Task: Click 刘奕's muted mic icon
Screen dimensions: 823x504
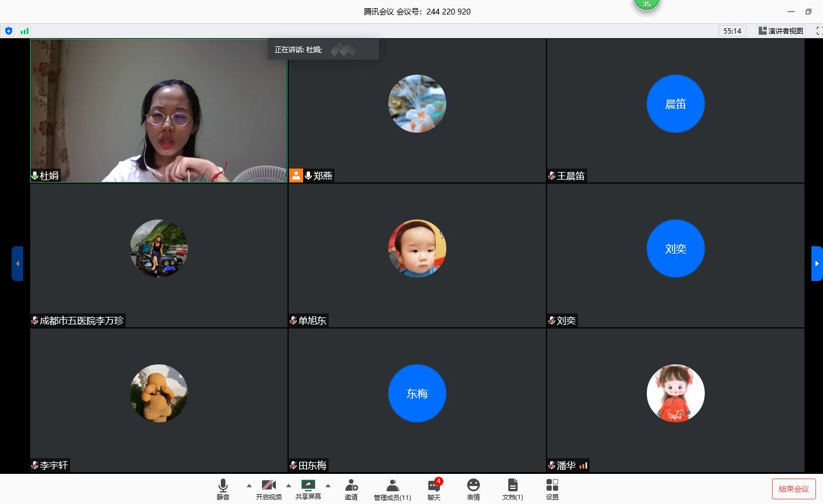Action: click(x=552, y=320)
